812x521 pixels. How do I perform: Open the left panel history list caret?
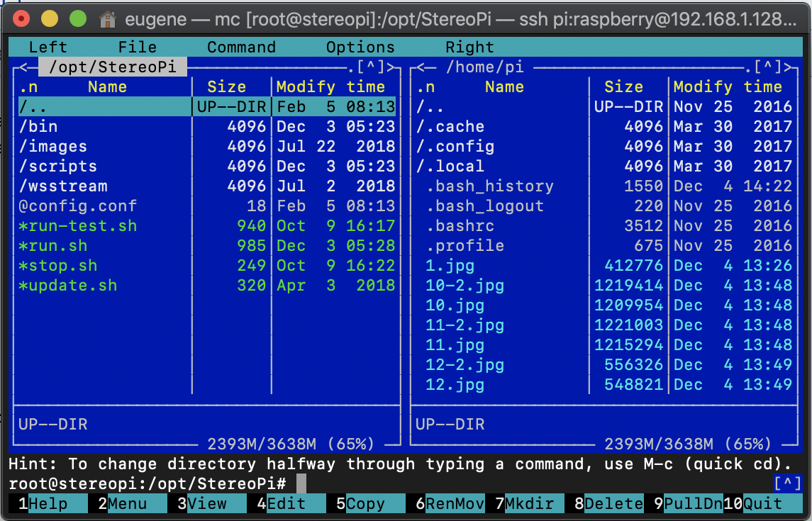point(369,67)
